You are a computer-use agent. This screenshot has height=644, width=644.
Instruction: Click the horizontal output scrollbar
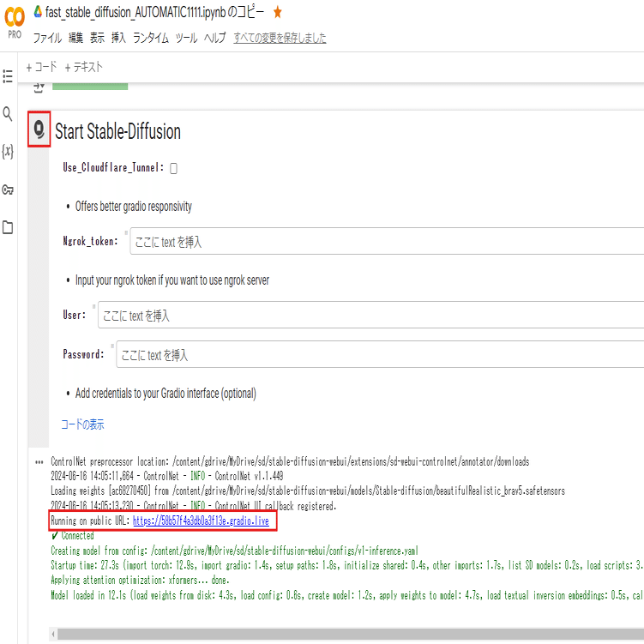(x=351, y=634)
